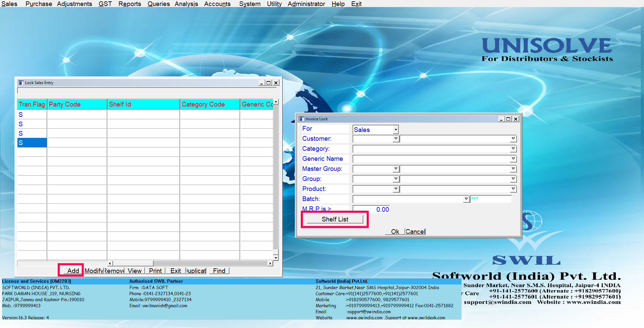Click the Print button in Lock Sales Entry
This screenshot has height=328, width=644.
click(x=155, y=271)
